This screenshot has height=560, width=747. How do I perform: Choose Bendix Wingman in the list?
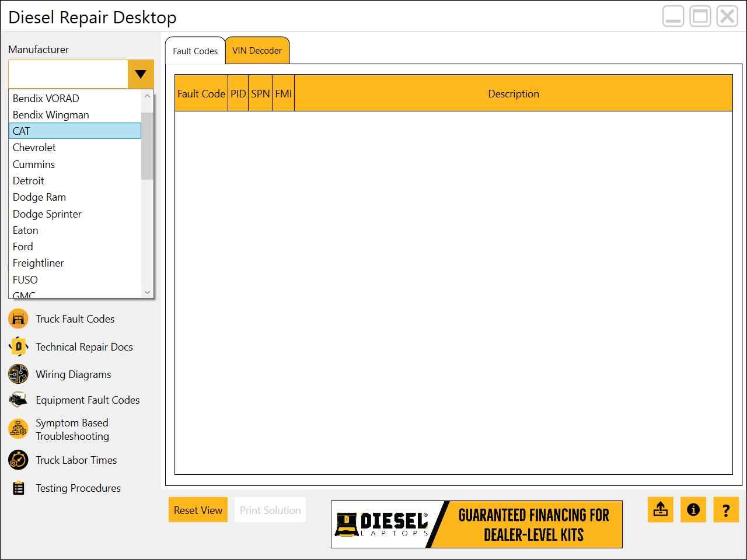[75, 114]
